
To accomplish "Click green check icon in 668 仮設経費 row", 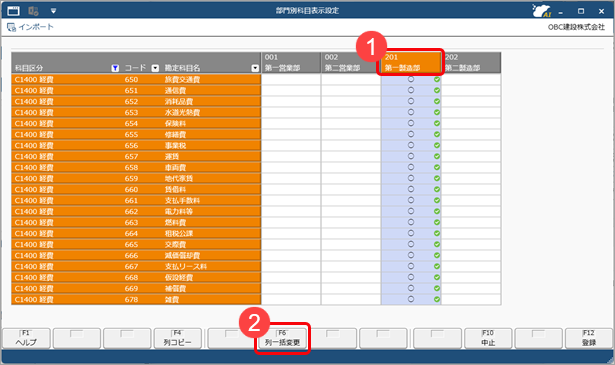I will tap(437, 277).
